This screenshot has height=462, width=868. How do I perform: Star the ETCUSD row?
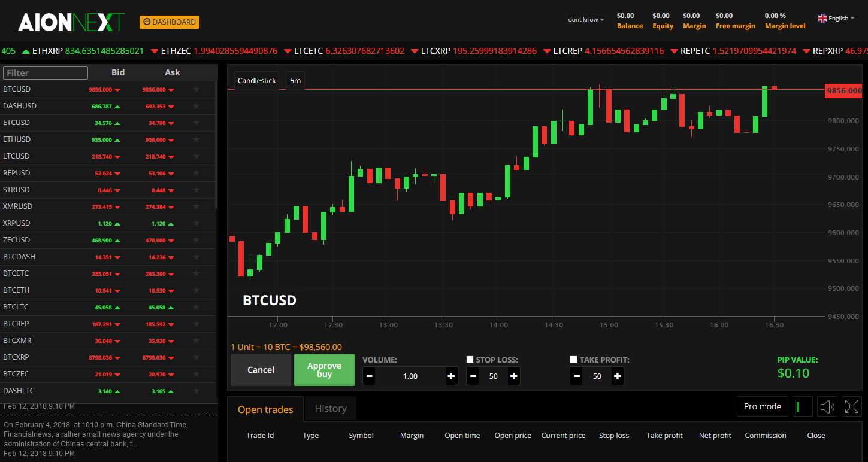pos(196,123)
